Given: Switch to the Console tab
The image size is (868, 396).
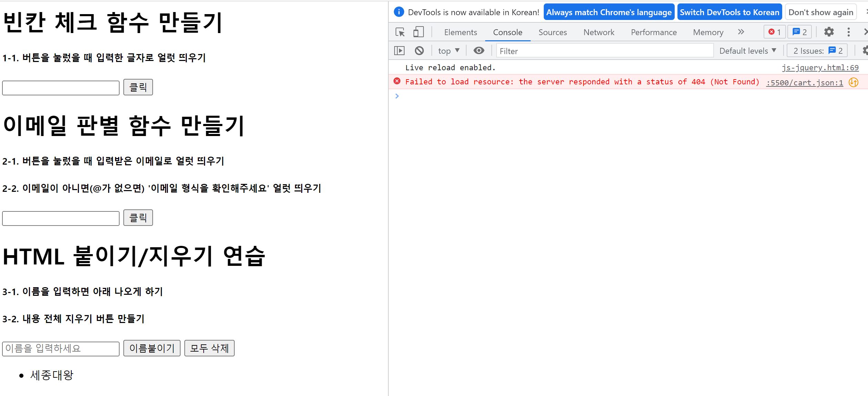Looking at the screenshot, I should click(508, 32).
